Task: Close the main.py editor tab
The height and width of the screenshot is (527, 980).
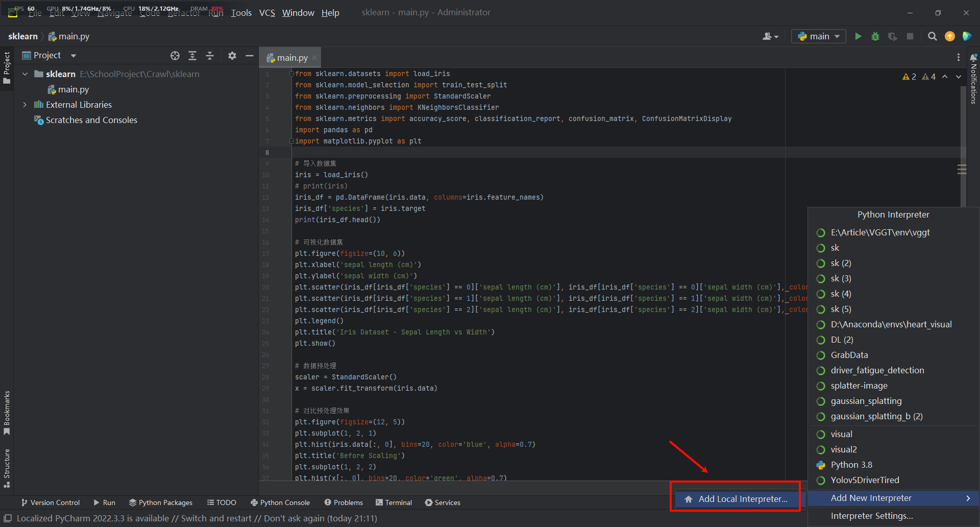Action: click(x=314, y=58)
